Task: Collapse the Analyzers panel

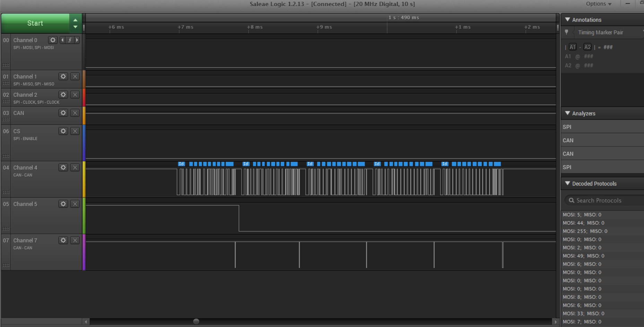Action: pos(567,113)
